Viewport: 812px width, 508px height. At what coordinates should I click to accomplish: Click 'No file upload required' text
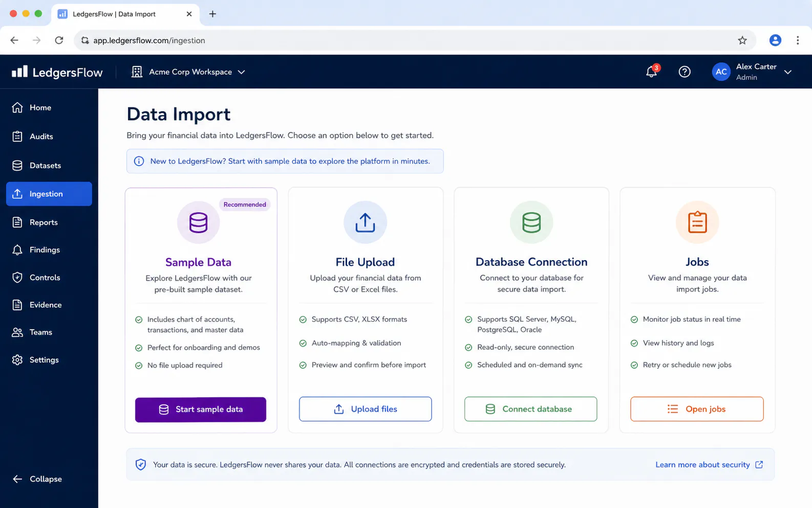pyautogui.click(x=185, y=365)
